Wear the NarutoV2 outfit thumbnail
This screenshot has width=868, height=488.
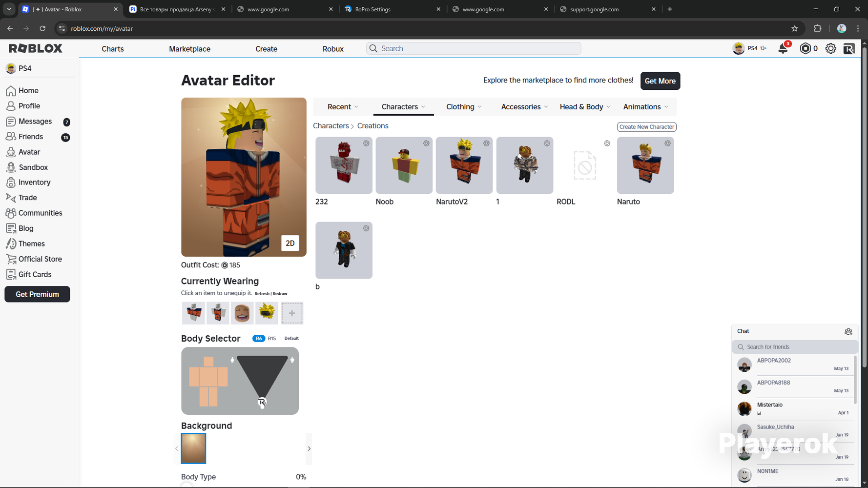[464, 165]
